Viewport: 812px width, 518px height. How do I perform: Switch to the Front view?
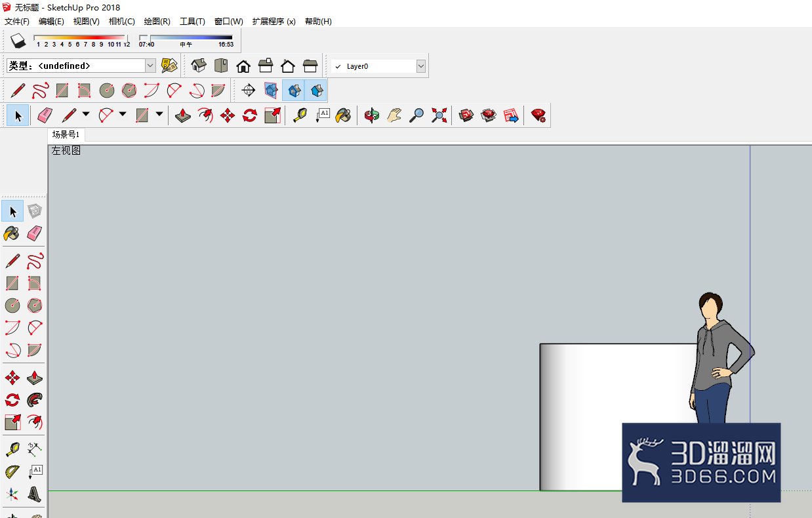243,66
